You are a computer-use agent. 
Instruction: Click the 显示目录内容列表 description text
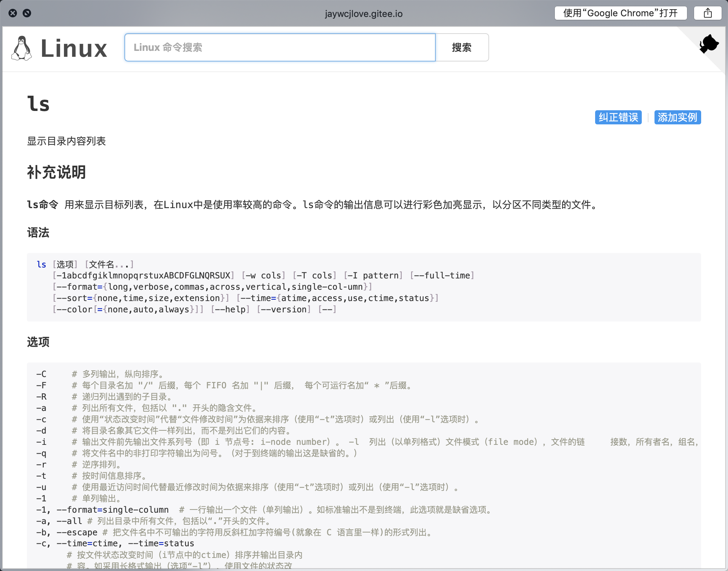click(x=66, y=141)
